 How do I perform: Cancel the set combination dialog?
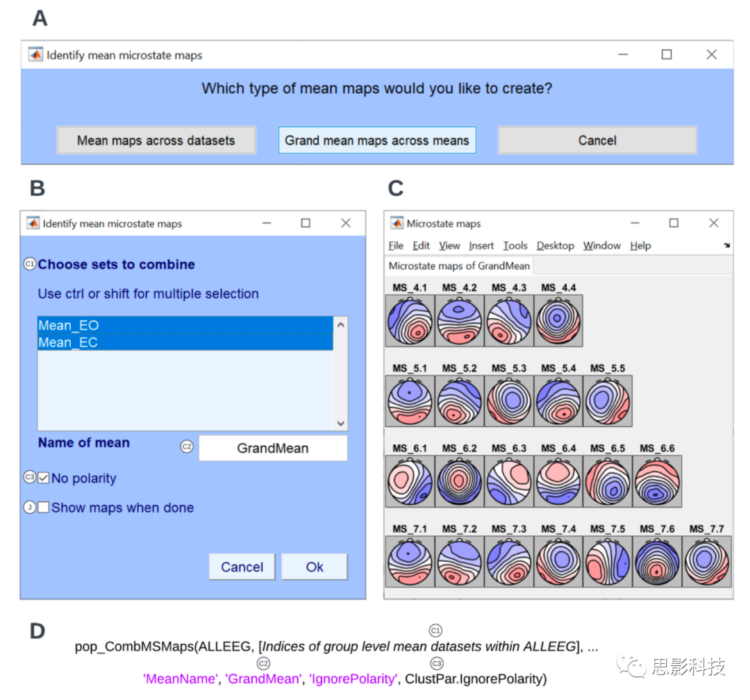pos(242,567)
